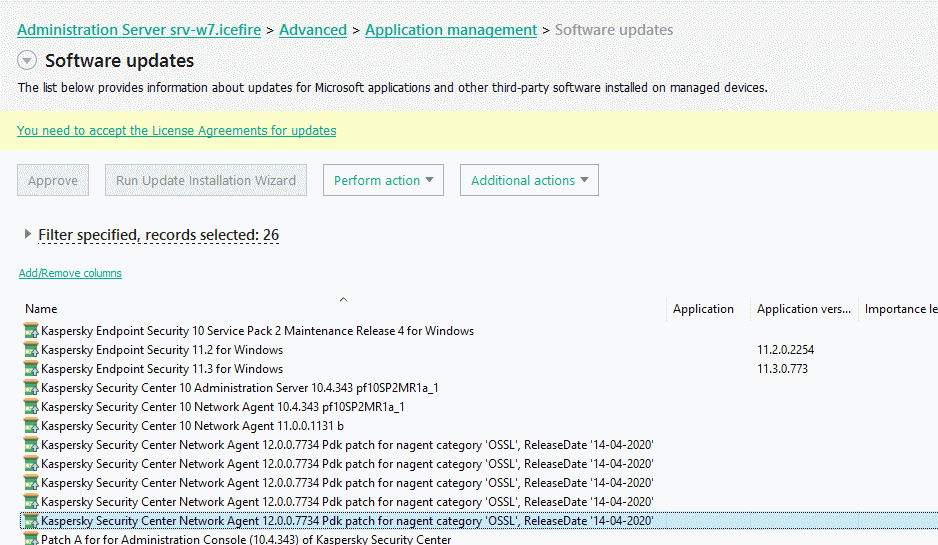Click icon of Network Agent 10.4.343 patch
This screenshot has width=938, height=545.
coord(31,407)
